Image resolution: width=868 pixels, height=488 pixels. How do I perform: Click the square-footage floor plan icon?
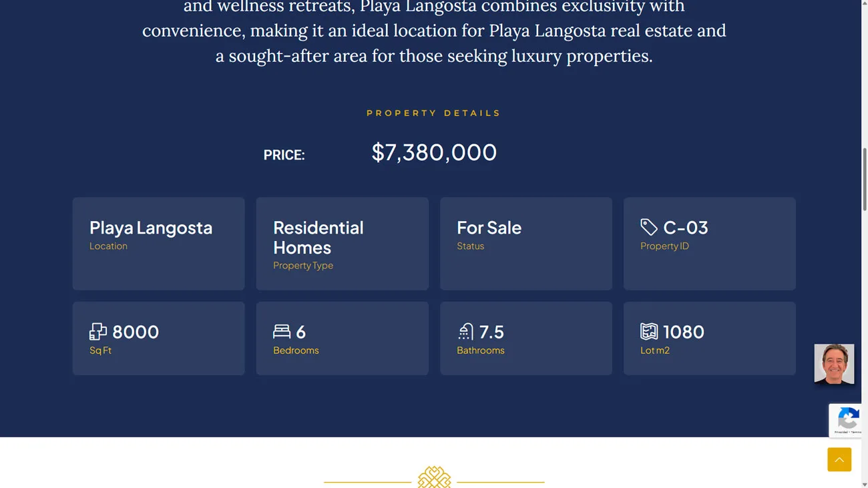pos(98,332)
